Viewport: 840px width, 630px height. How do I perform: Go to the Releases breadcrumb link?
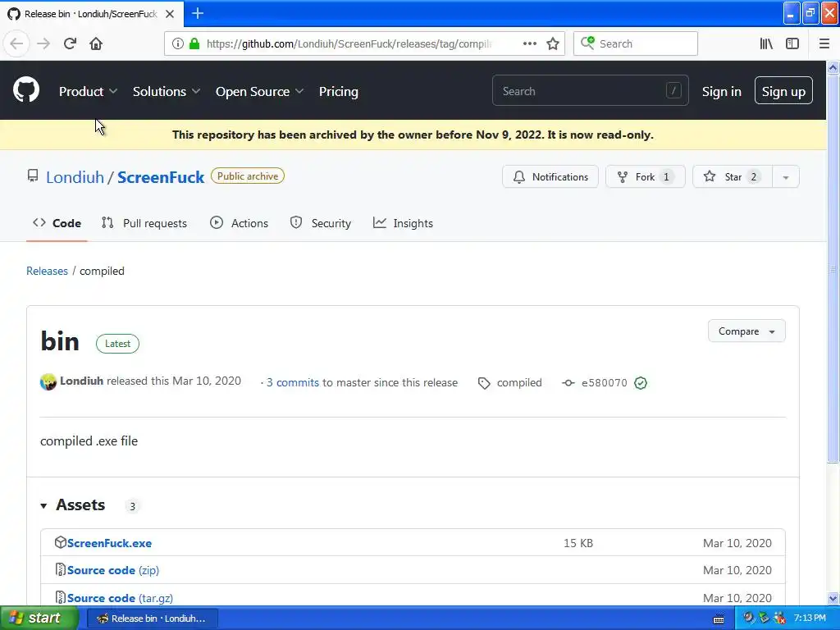(x=47, y=271)
